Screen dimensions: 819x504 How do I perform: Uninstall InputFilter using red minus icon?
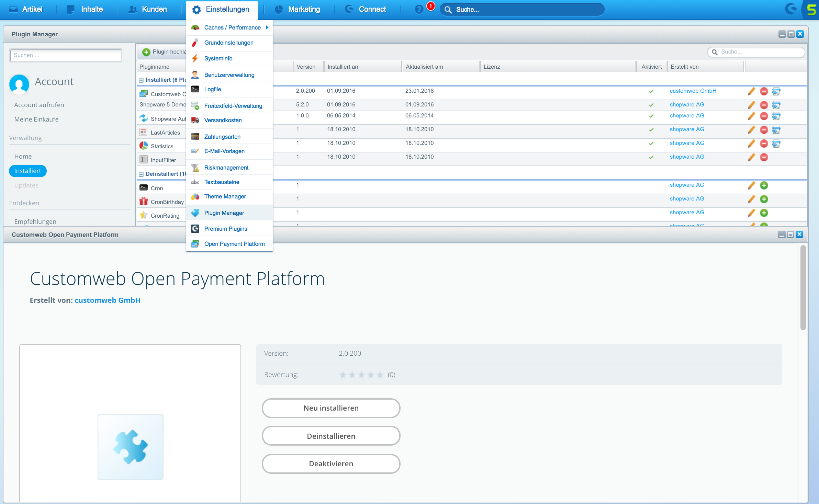point(764,157)
